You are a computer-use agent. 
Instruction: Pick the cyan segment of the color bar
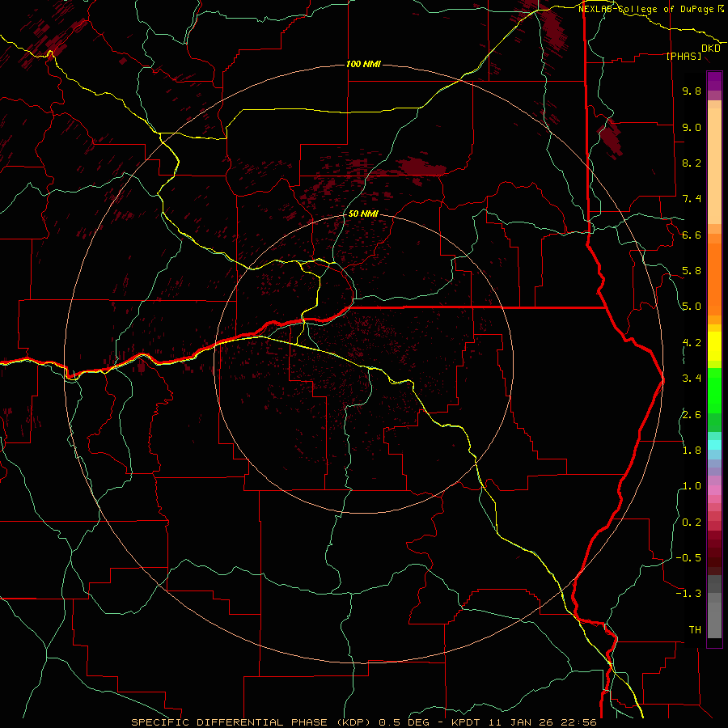[714, 445]
